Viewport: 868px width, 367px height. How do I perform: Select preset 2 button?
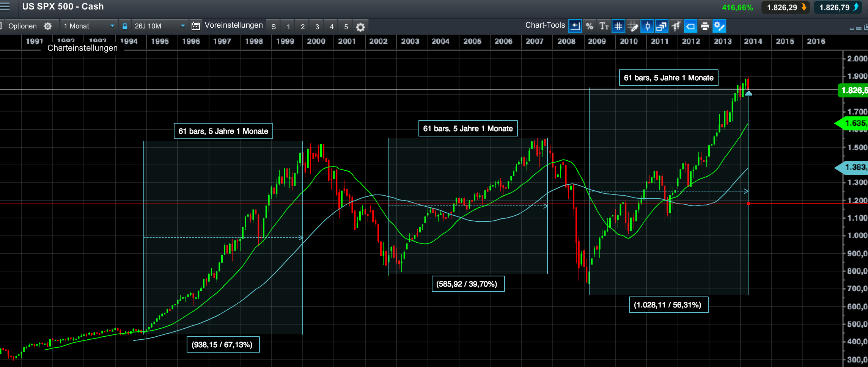tap(303, 27)
